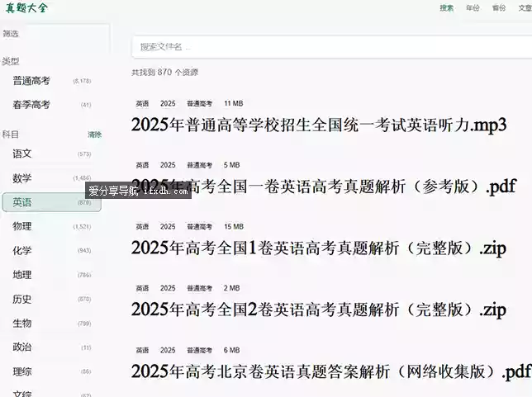Image resolution: width=532 pixels, height=397 pixels.
Task: Select the 化学 subject filter
Action: point(51,251)
